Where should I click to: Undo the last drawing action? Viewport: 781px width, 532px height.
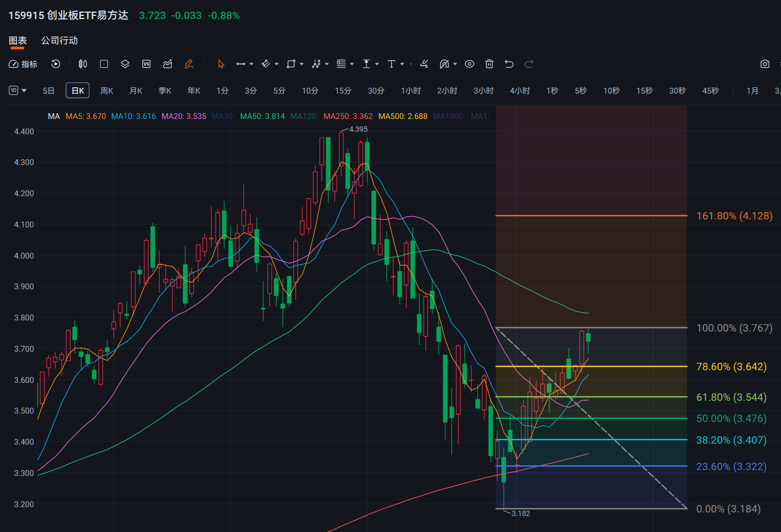509,64
